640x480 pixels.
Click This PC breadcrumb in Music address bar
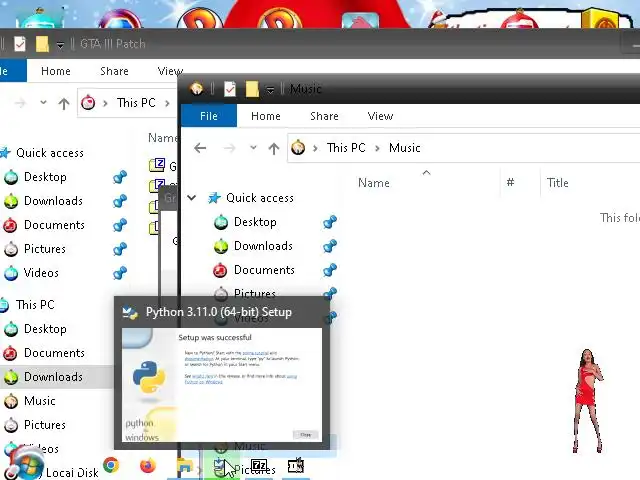click(x=346, y=147)
